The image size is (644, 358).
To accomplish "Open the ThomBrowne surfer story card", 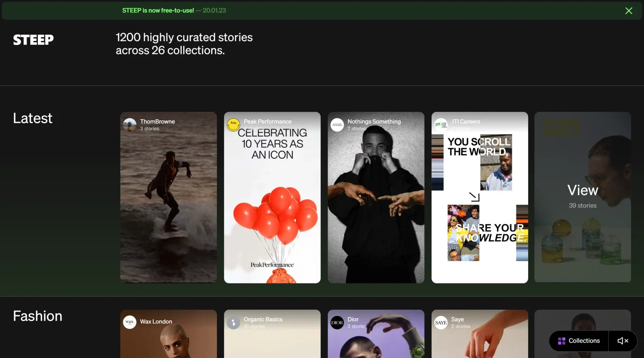I will coord(169,197).
